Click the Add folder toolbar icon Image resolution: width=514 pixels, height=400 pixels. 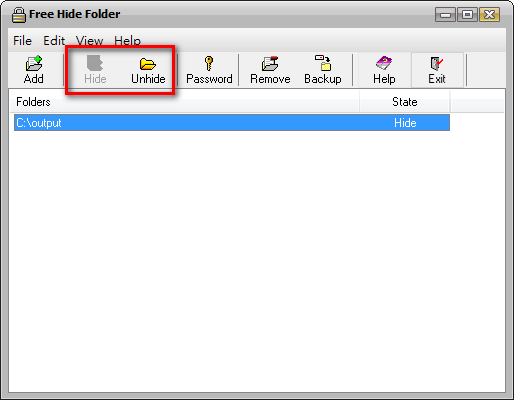point(34,63)
